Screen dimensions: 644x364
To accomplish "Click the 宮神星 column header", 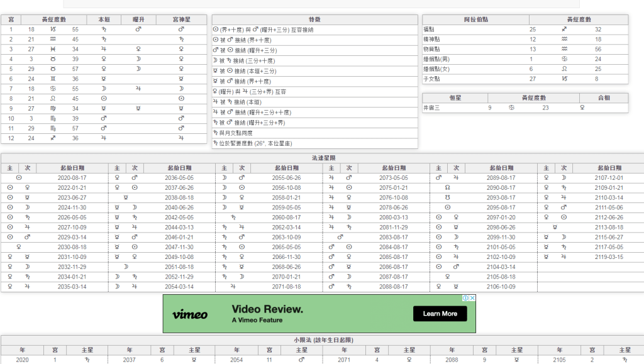I will pos(181,19).
